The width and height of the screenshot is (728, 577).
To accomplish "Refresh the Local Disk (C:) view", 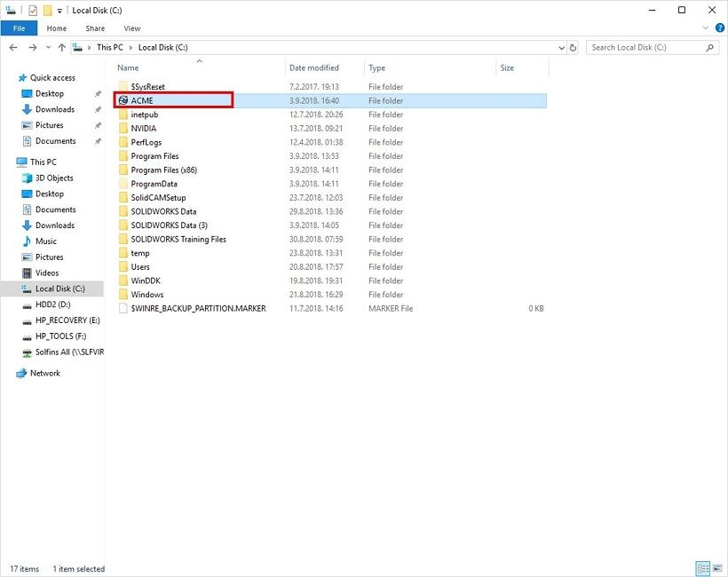I will 573,48.
